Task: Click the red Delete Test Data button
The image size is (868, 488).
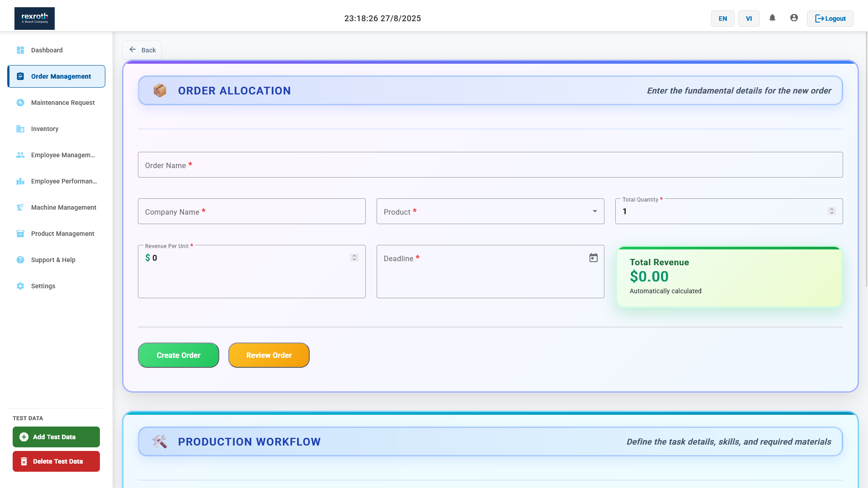Action: pyautogui.click(x=56, y=461)
